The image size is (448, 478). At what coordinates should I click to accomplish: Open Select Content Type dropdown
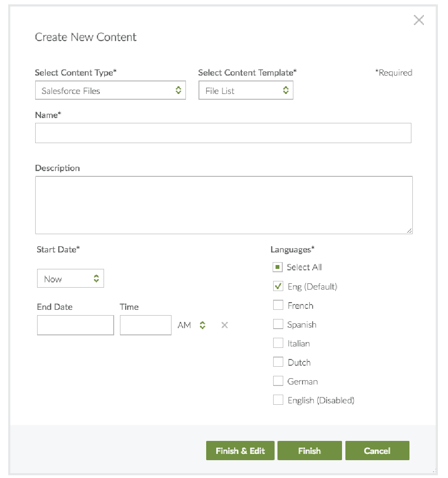(110, 91)
